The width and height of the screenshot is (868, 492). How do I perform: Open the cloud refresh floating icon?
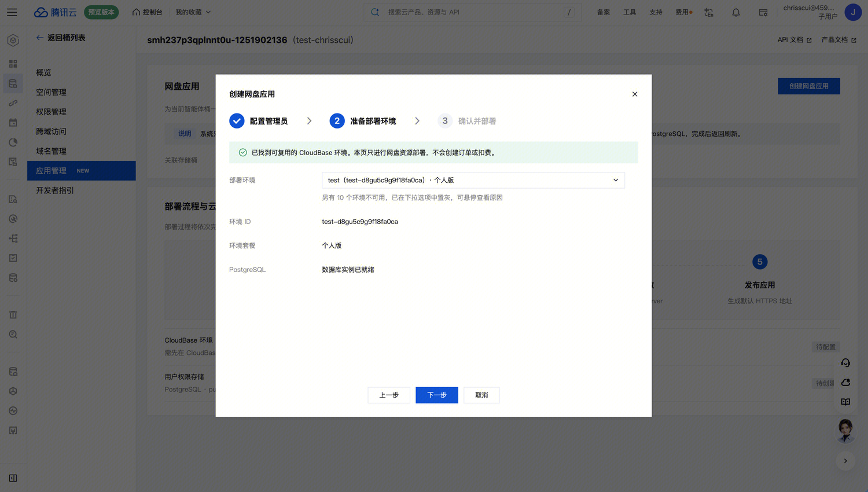[x=845, y=383]
